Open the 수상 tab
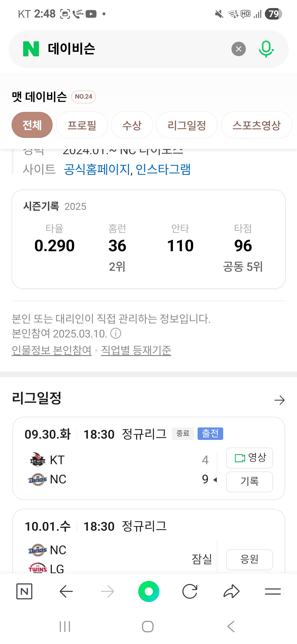297x644 pixels. pyautogui.click(x=132, y=125)
